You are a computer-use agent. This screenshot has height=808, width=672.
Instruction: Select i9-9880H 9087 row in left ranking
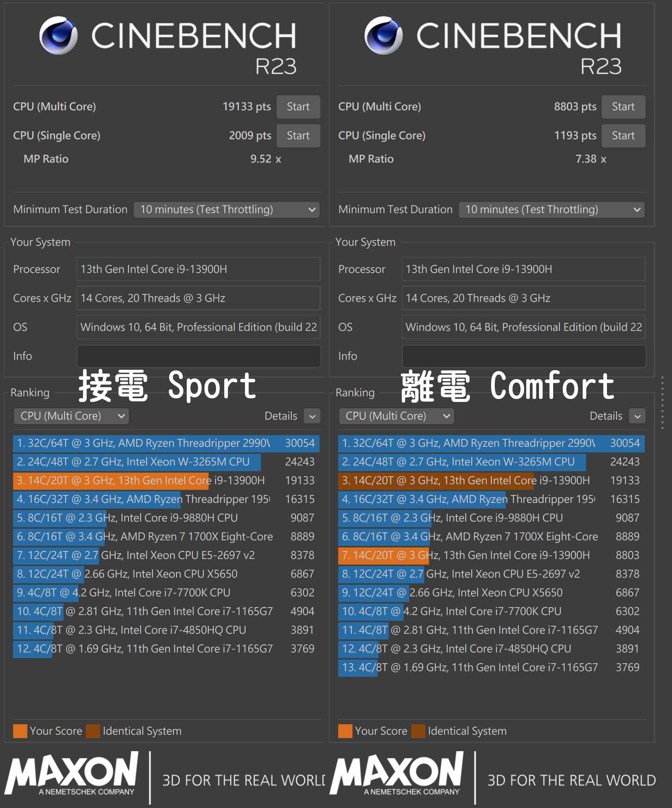(x=166, y=518)
